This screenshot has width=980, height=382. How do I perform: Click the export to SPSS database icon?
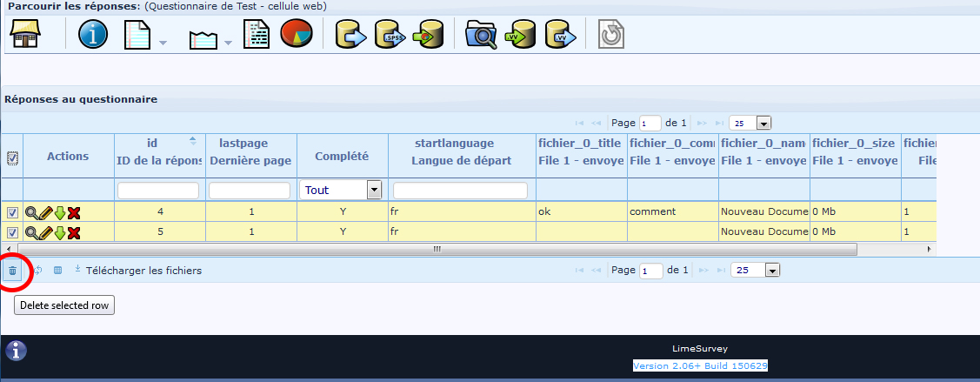click(x=390, y=35)
